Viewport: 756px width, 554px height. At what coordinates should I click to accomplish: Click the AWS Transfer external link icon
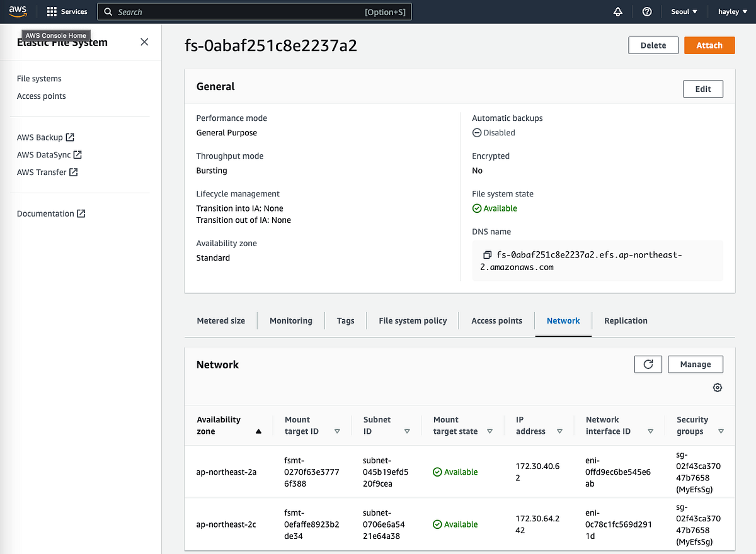73,172
